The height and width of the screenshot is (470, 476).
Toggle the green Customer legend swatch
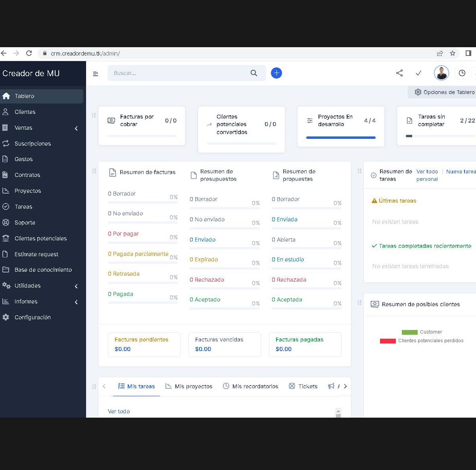410,332
